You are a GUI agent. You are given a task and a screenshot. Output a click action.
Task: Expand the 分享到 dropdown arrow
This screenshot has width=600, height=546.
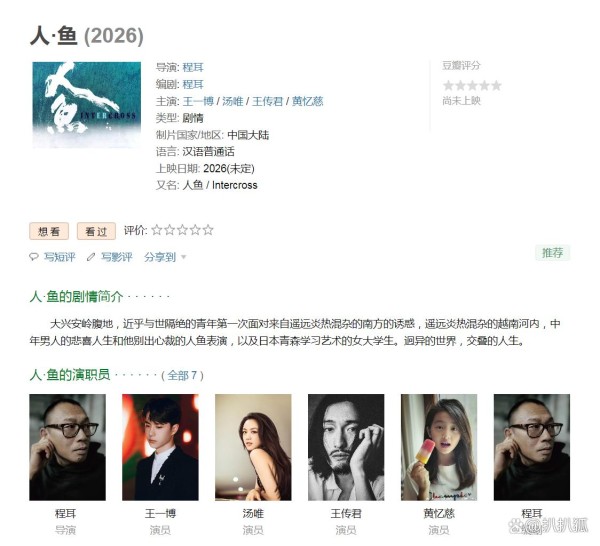click(184, 257)
